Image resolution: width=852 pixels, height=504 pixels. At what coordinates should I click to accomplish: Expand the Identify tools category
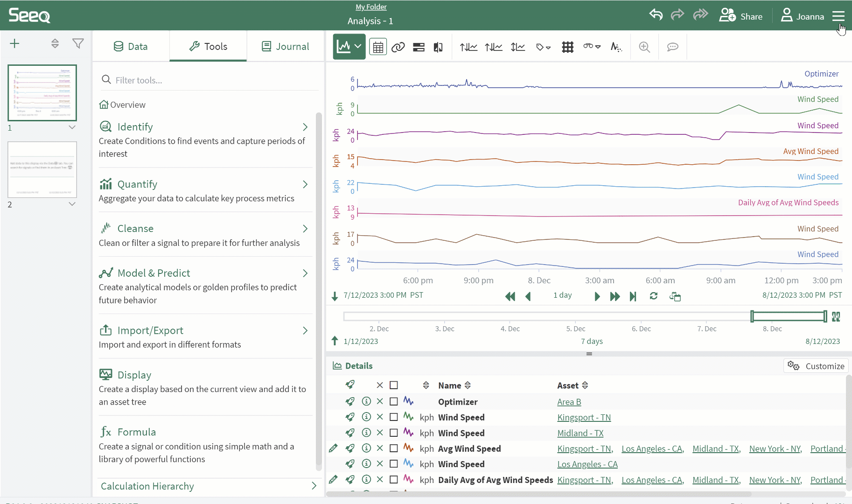pyautogui.click(x=305, y=127)
